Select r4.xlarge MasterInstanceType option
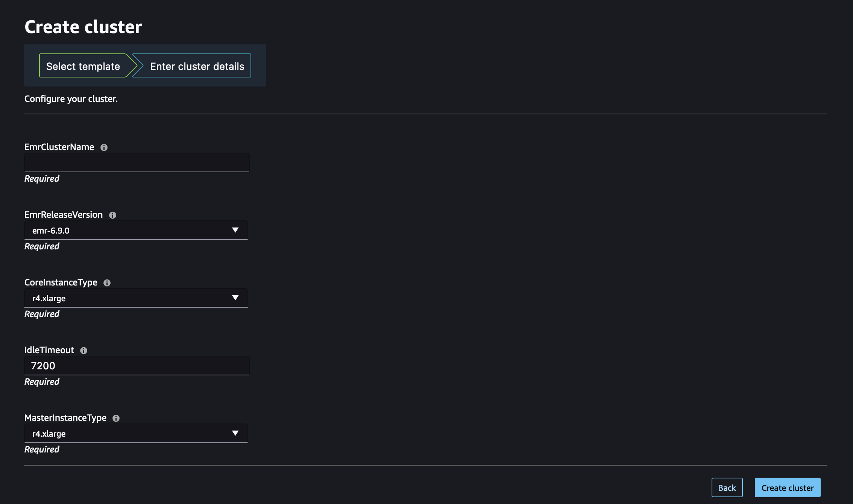Viewport: 853px width, 504px height. click(x=135, y=433)
